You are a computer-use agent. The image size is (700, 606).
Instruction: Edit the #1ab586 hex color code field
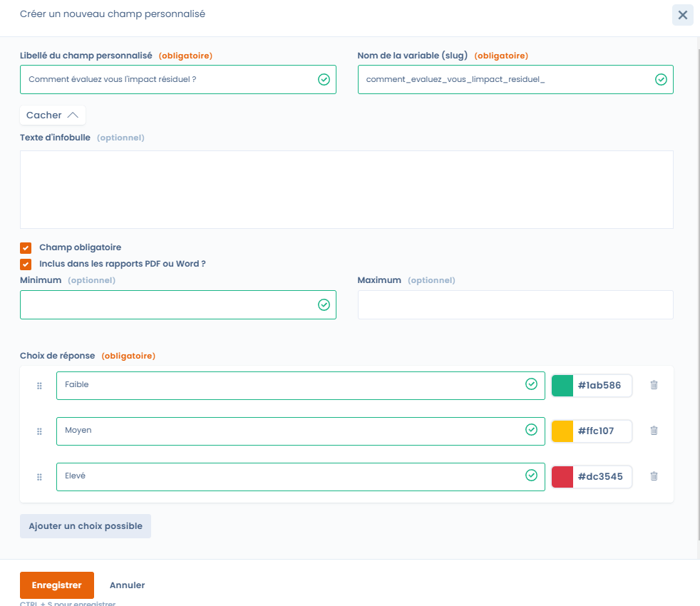[602, 386]
